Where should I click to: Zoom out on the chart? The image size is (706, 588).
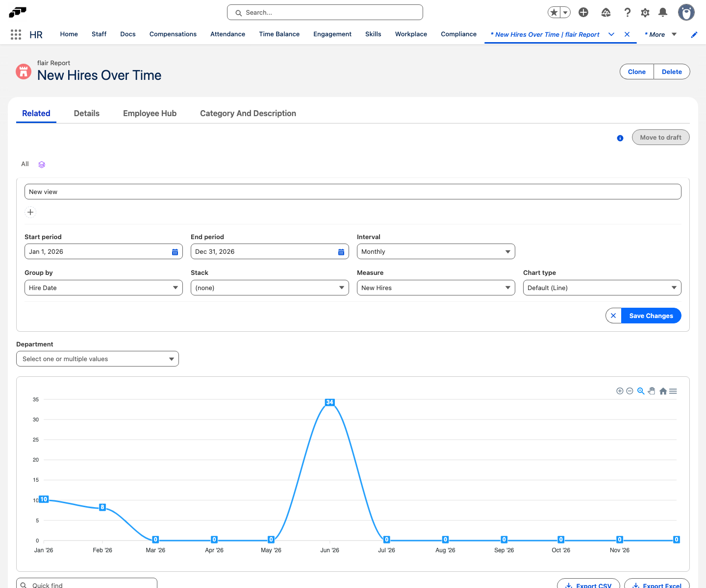[x=630, y=391]
